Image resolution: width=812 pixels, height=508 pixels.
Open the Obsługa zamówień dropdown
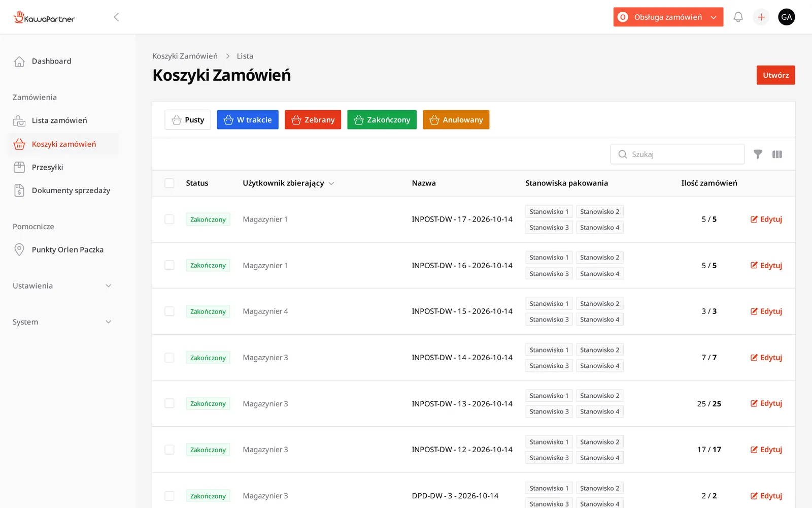tap(668, 17)
